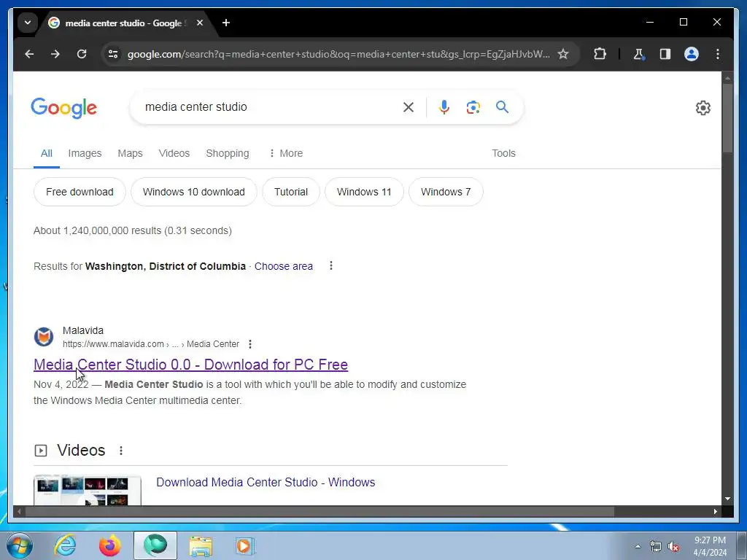Click the vertical scrollbar thumb

click(x=727, y=117)
